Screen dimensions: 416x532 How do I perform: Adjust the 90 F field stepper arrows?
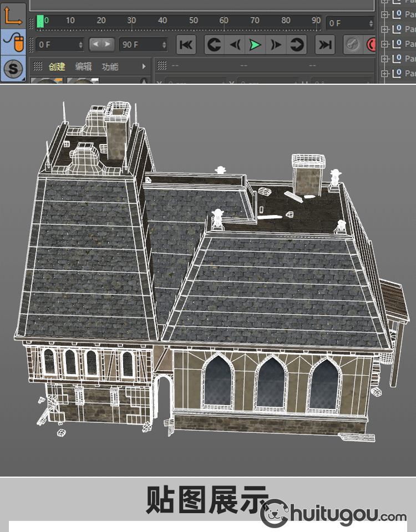click(x=164, y=44)
